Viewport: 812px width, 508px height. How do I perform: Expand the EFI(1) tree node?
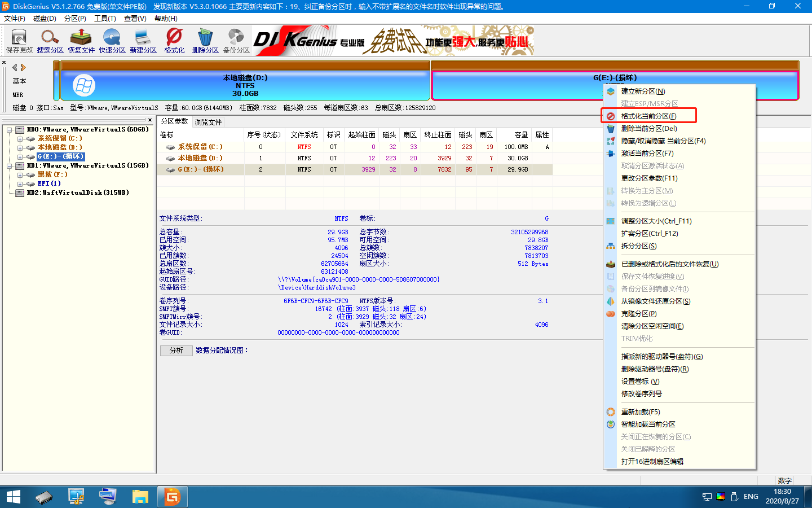pos(20,183)
